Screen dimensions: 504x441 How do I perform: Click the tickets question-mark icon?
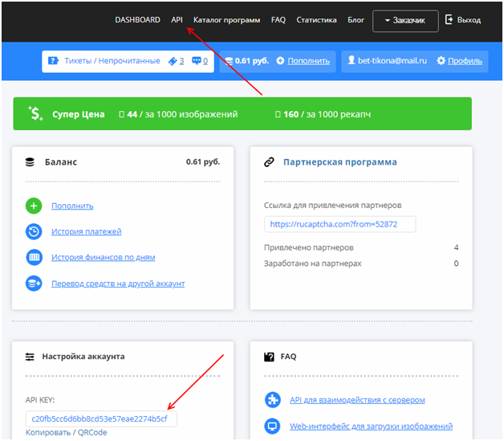point(53,61)
